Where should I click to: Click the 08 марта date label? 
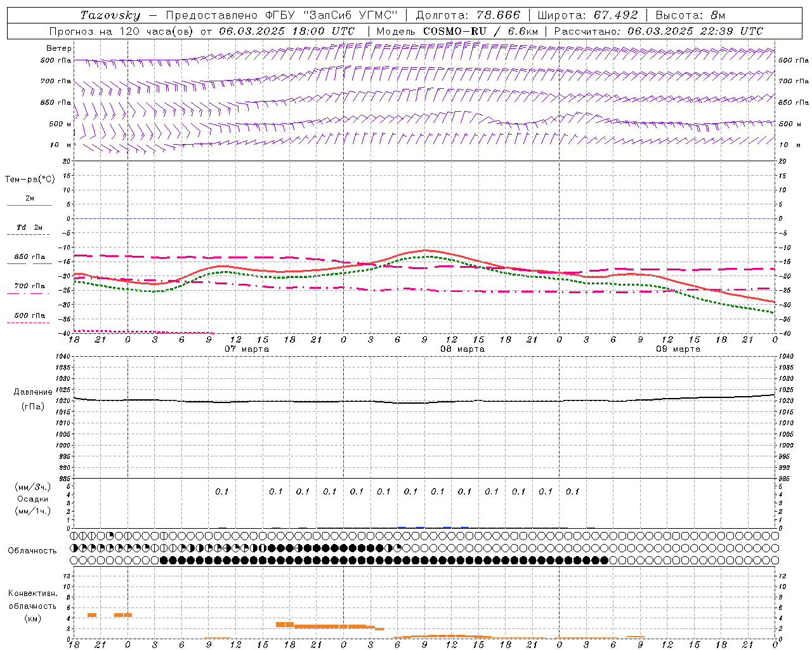pos(462,349)
